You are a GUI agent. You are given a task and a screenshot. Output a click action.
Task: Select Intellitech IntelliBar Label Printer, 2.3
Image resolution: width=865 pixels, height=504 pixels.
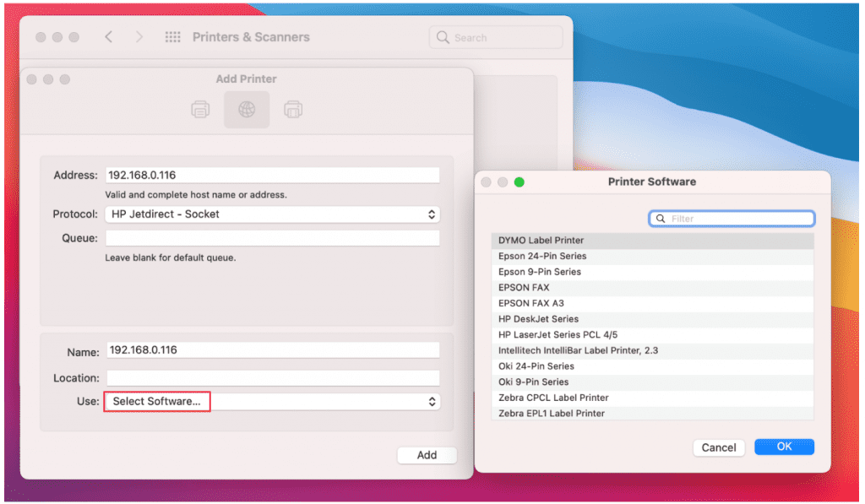coord(653,350)
